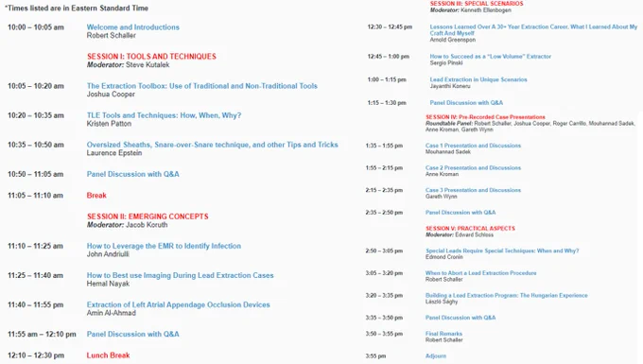Click the Roundtable Panel speaker list
The width and height of the screenshot is (643, 364).
pos(530,127)
